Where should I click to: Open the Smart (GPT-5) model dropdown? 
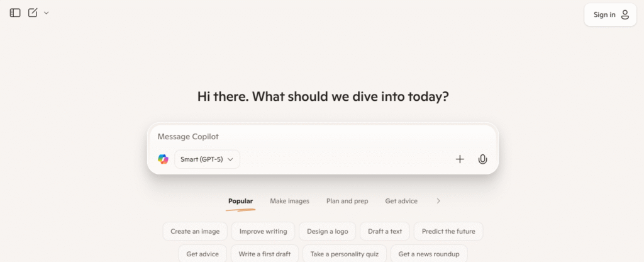[207, 159]
